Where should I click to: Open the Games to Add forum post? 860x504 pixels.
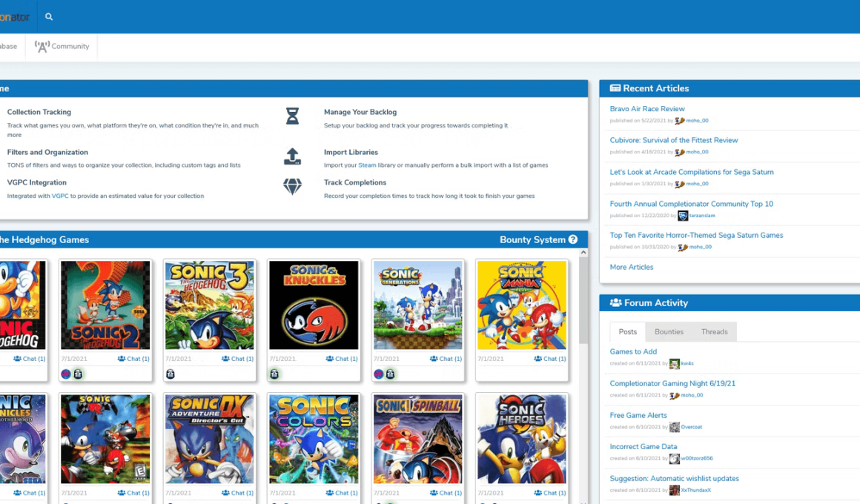633,351
